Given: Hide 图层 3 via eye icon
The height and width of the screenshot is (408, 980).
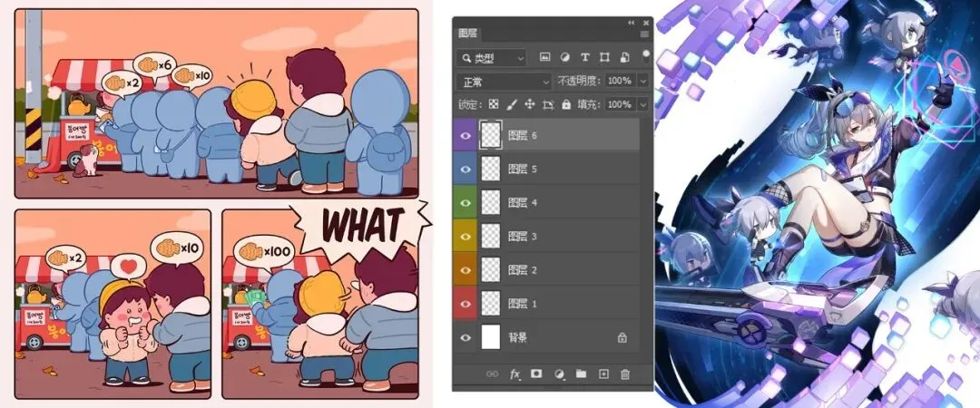Looking at the screenshot, I should 465,236.
